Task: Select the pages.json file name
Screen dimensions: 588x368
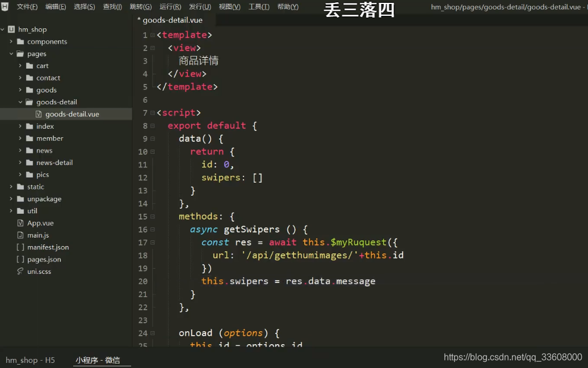Action: click(x=44, y=259)
